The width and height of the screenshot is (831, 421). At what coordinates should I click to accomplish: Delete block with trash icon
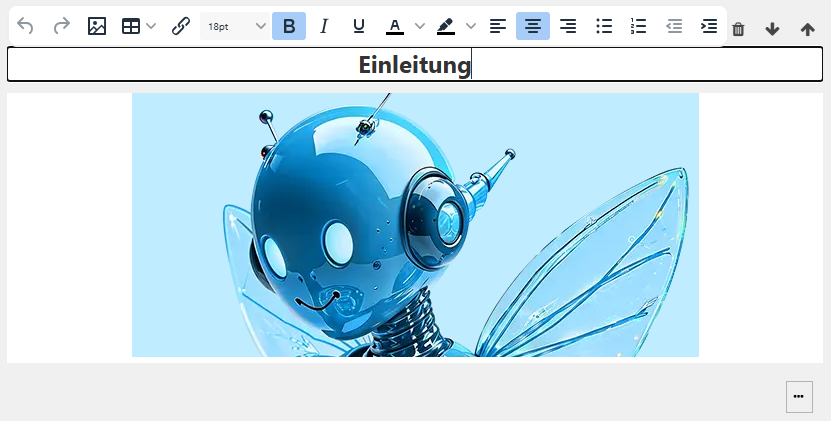738,29
